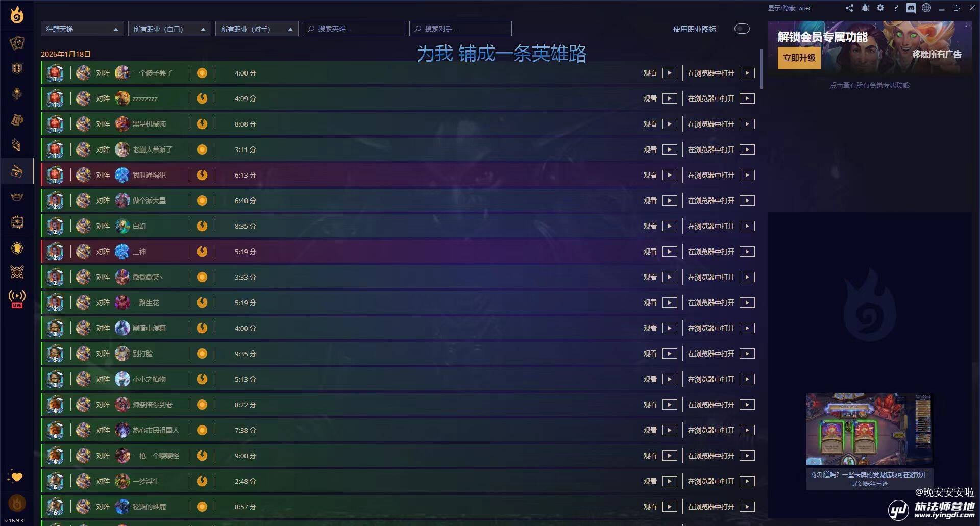Screen dimensions: 980x526
Task: Click the 搜索英雄 search field
Action: pos(354,29)
